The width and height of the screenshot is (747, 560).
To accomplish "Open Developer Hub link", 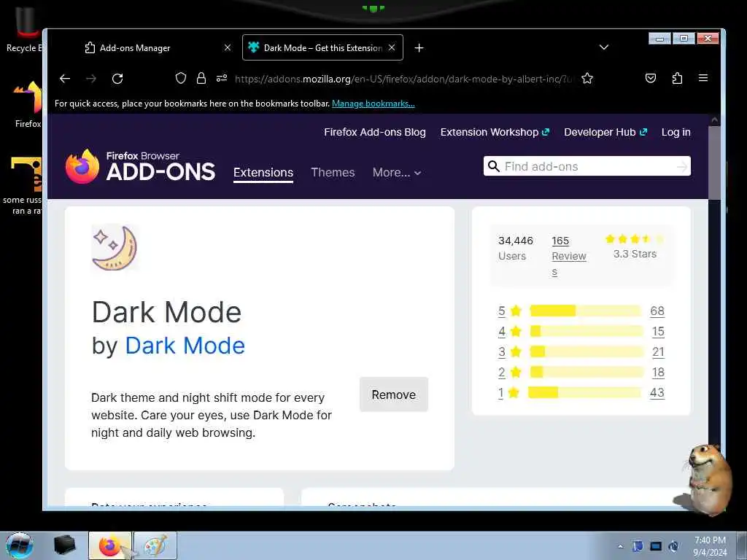I will click(x=605, y=133).
